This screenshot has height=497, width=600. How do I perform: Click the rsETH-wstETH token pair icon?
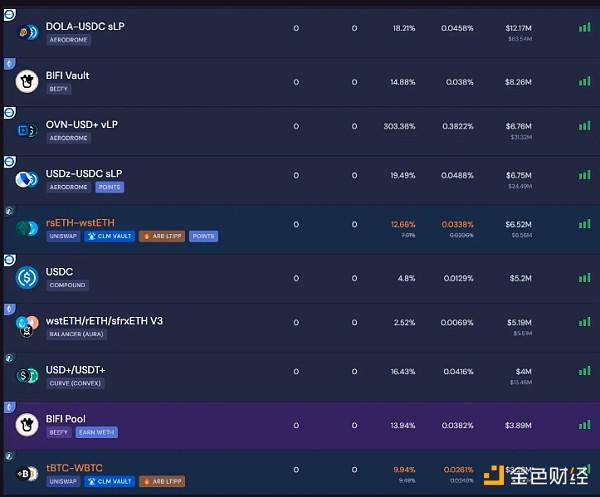tap(27, 229)
